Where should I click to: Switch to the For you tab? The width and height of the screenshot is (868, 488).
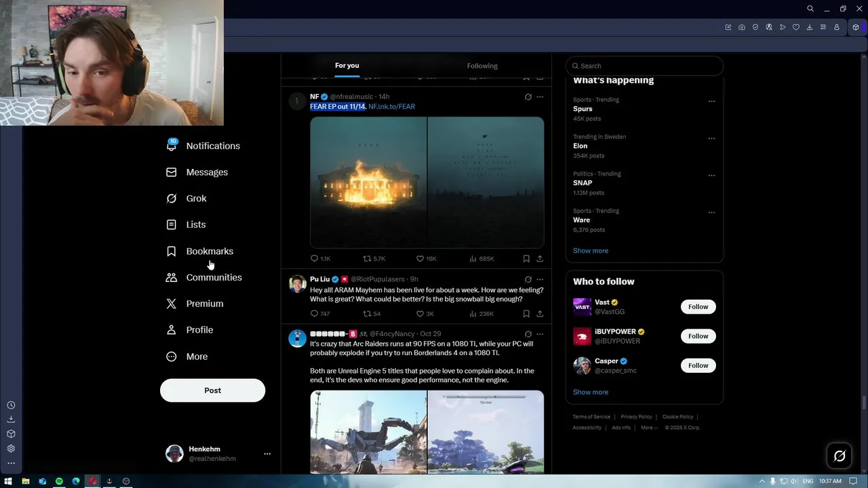[x=347, y=66]
